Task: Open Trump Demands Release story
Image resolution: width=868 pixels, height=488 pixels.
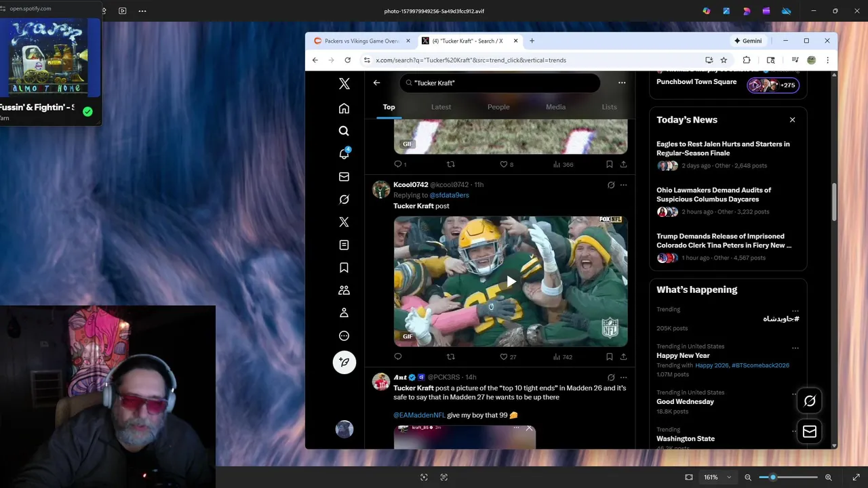Action: [x=724, y=241]
